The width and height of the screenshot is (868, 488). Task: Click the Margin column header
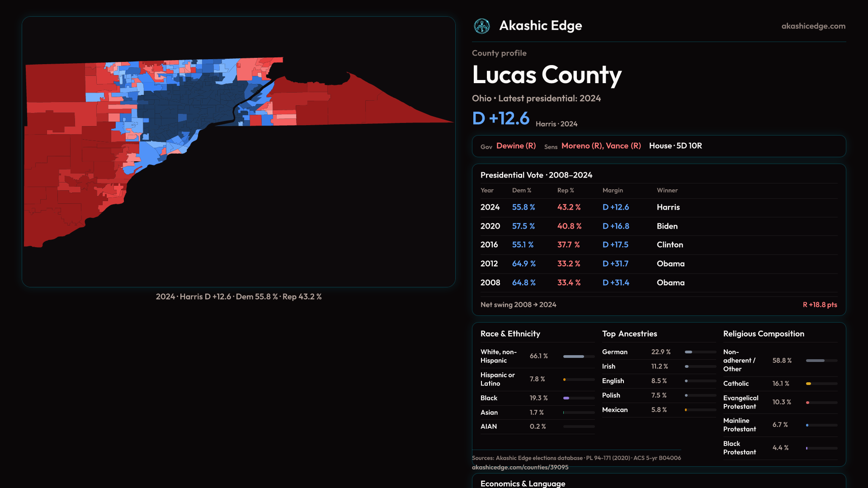pos(613,191)
